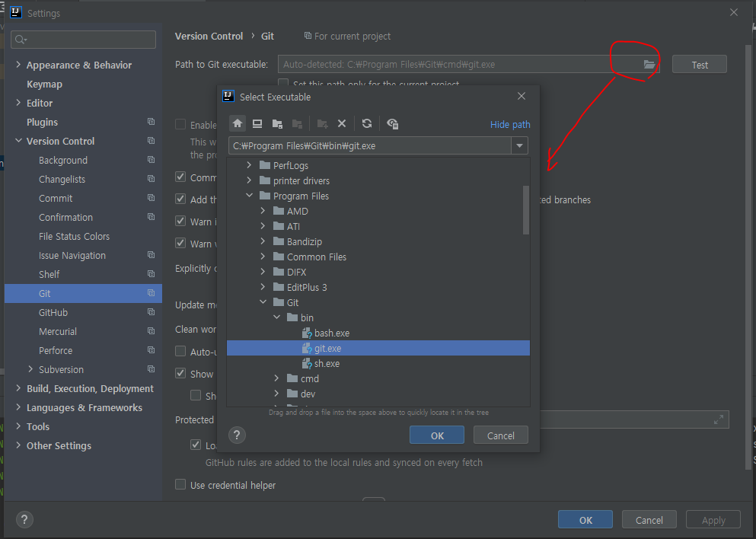Toggle the Enable checkbox below Git path
The height and width of the screenshot is (539, 756).
pyautogui.click(x=180, y=125)
